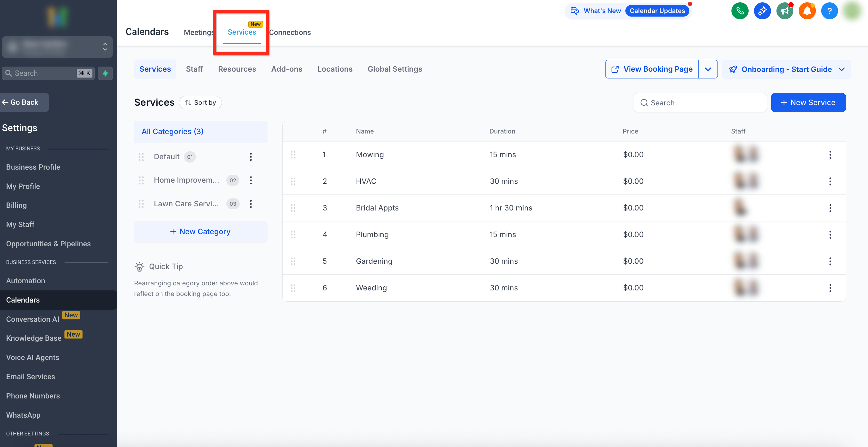Click the green phone dialer icon
The image size is (868, 447).
[x=740, y=11]
